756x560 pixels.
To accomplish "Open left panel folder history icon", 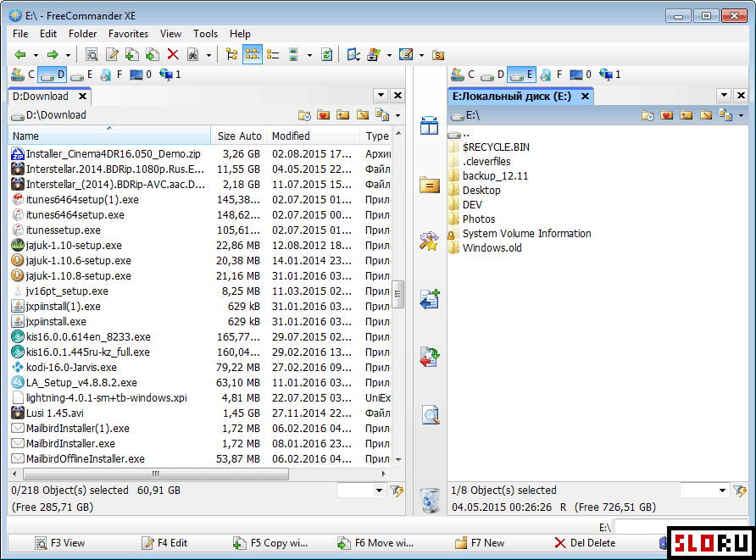I will (x=305, y=115).
